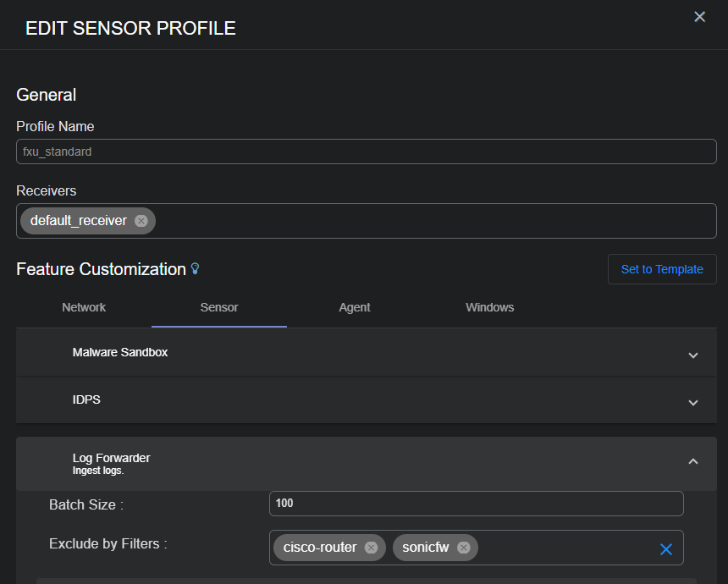
Task: Switch to the Network tab
Action: [x=84, y=307]
